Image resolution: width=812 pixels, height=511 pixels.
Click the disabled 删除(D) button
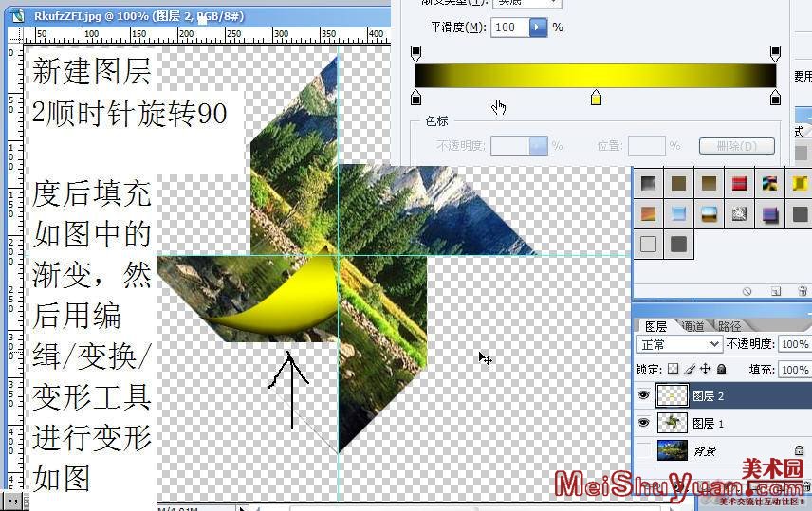[737, 146]
